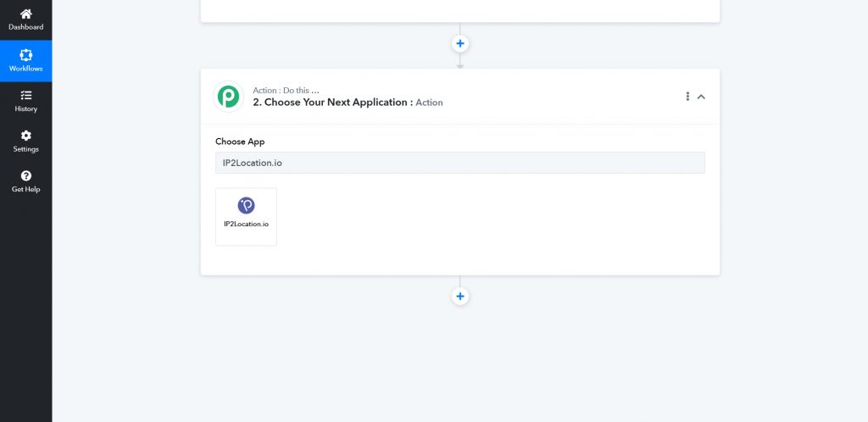Open History from the sidebar label
The width and height of the screenshot is (868, 422).
click(25, 109)
